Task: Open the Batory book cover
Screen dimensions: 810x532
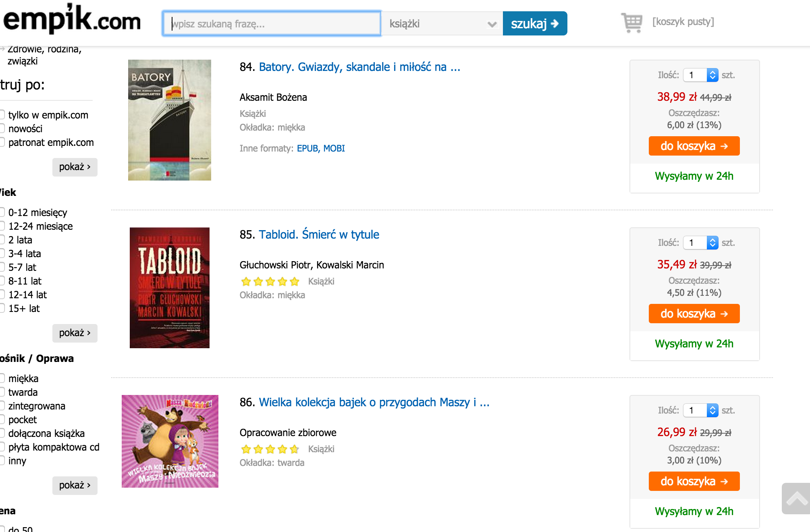Action: [170, 120]
